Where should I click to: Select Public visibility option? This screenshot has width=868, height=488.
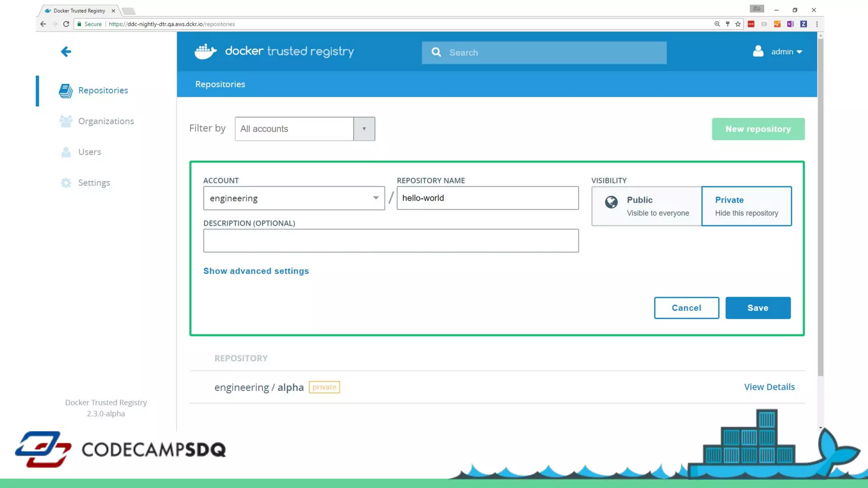[647, 206]
